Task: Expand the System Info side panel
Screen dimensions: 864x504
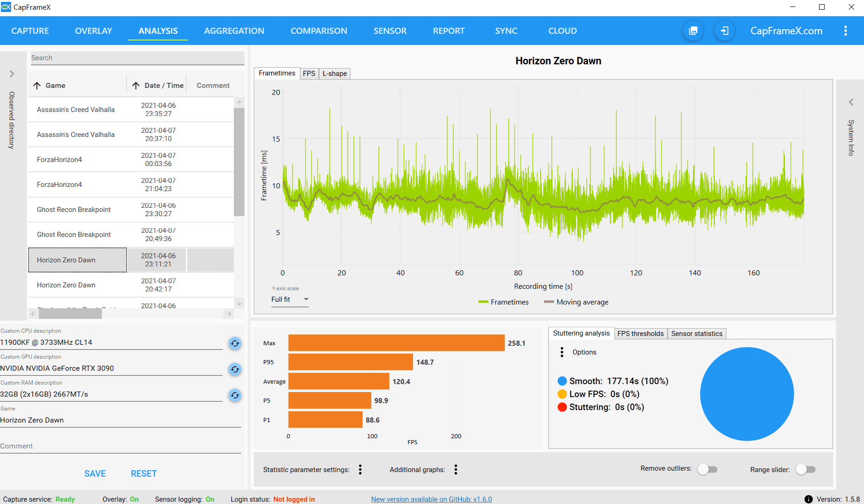Action: point(851,102)
